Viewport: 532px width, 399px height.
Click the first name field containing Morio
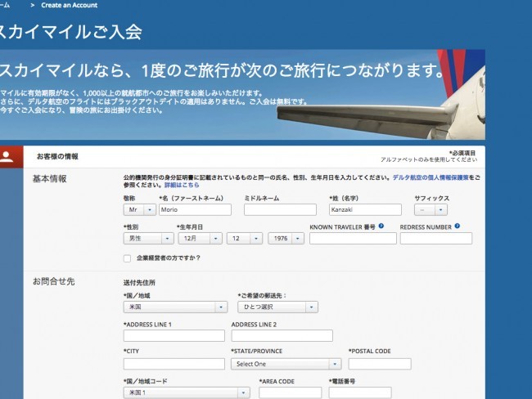[195, 210]
